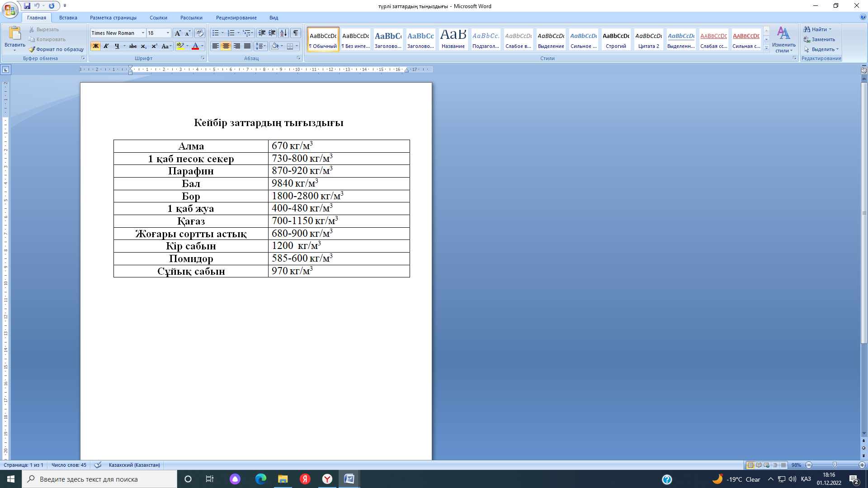The height and width of the screenshot is (488, 868).
Task: Switch to the Рецензирование tab
Action: pos(236,18)
